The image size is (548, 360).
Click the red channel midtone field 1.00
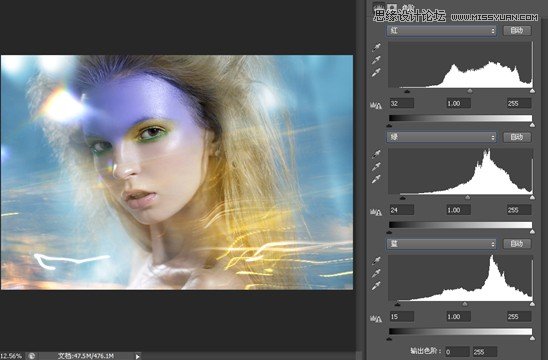pos(459,103)
